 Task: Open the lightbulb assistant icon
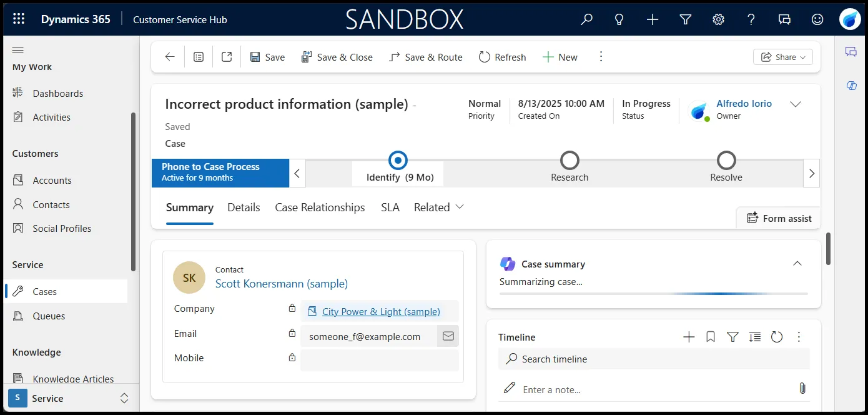(619, 19)
